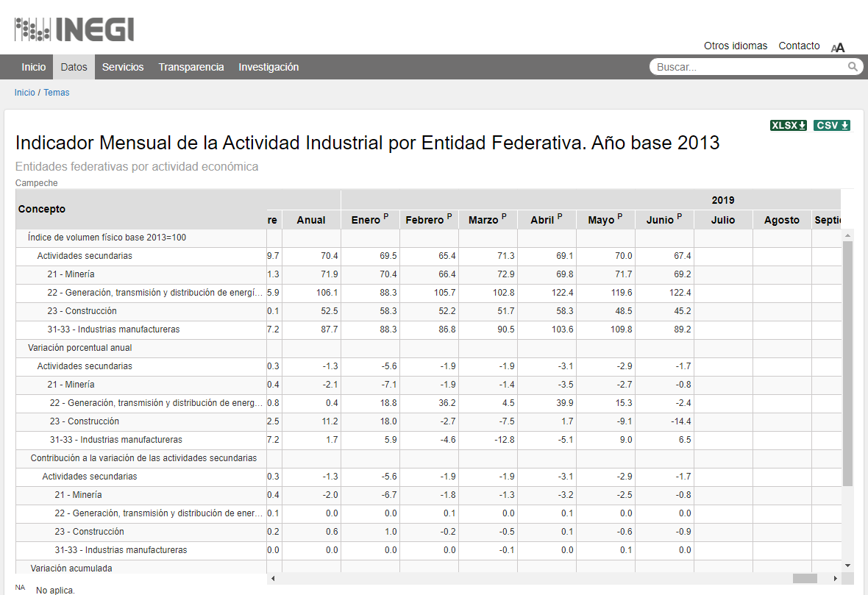This screenshot has width=868, height=595.
Task: Open the Datos menu
Action: point(74,67)
